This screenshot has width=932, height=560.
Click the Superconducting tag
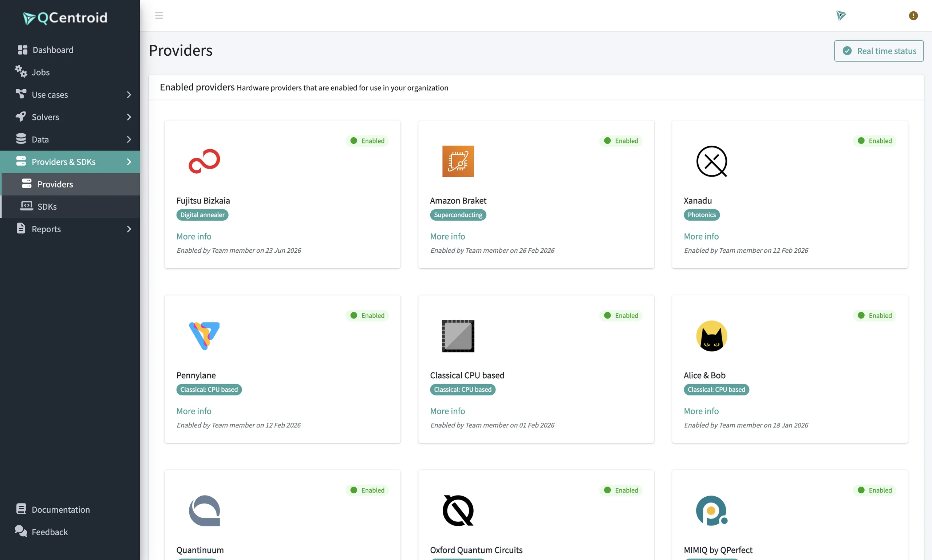(x=458, y=215)
